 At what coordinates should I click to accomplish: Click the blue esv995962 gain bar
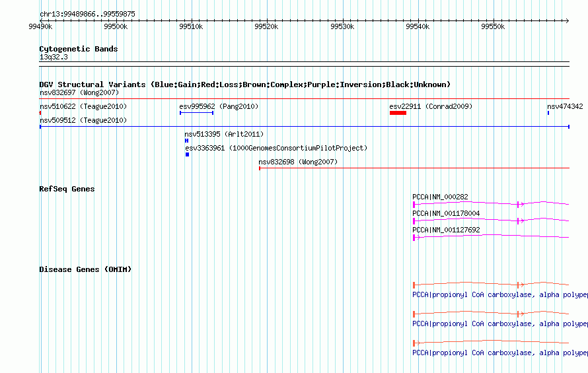tap(196, 113)
